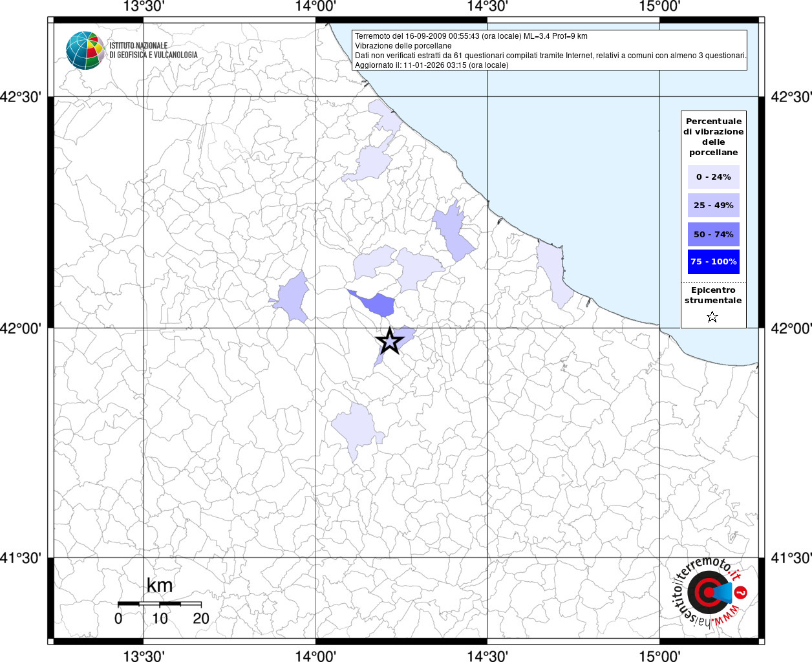Select the 75 - 100% legend swatch

tap(714, 262)
